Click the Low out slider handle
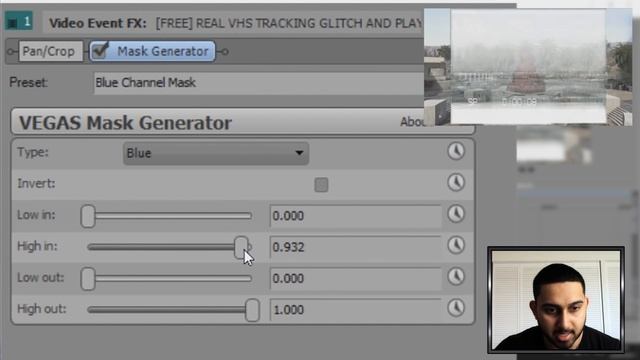 [88, 279]
